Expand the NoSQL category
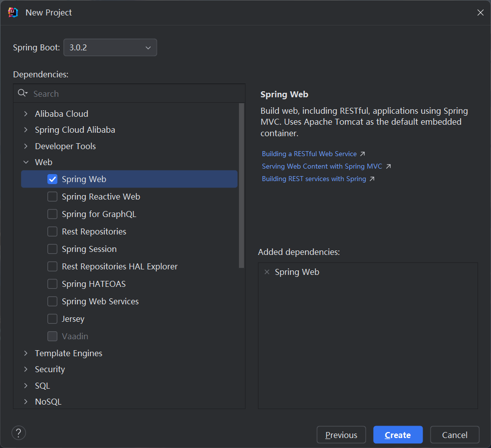The width and height of the screenshot is (491, 448). (25, 402)
